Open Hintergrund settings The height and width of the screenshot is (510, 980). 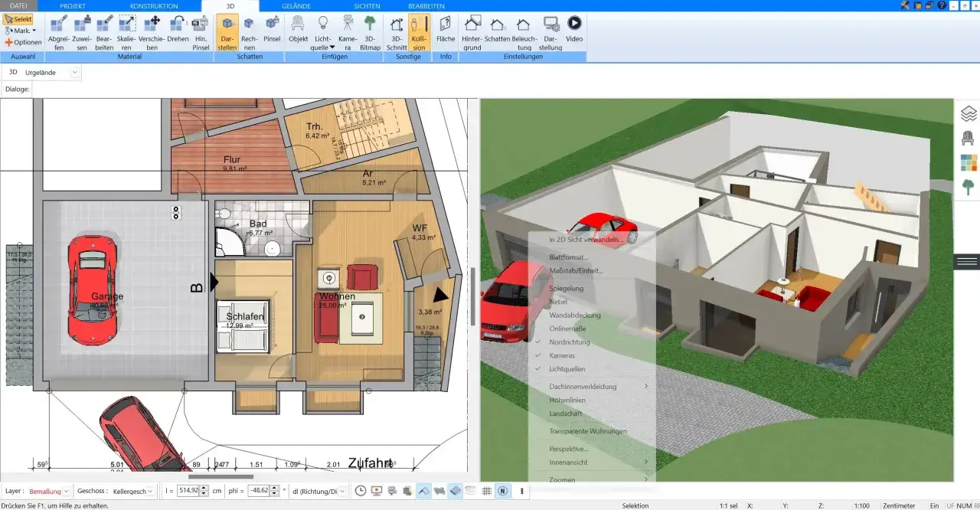[472, 32]
